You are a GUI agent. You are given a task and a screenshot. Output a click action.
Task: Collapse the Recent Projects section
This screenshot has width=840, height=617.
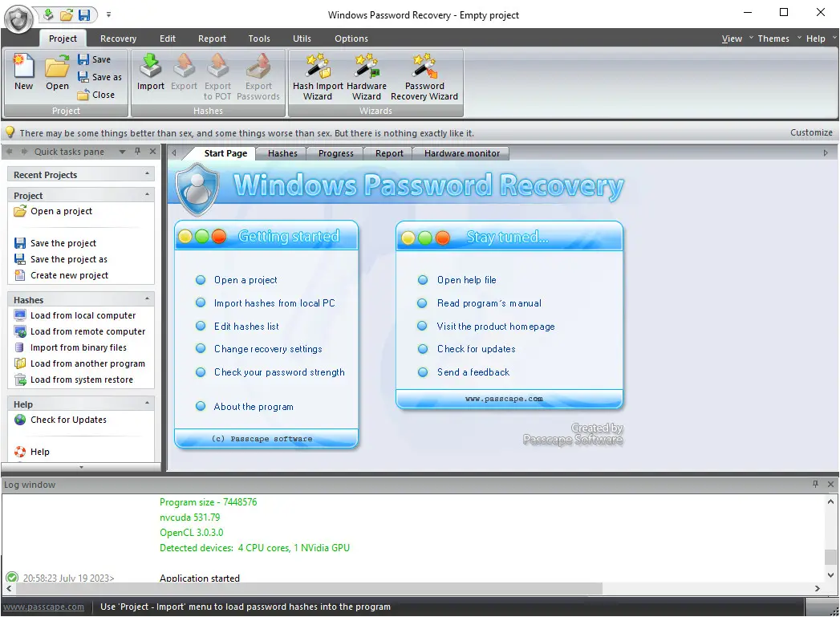click(148, 174)
